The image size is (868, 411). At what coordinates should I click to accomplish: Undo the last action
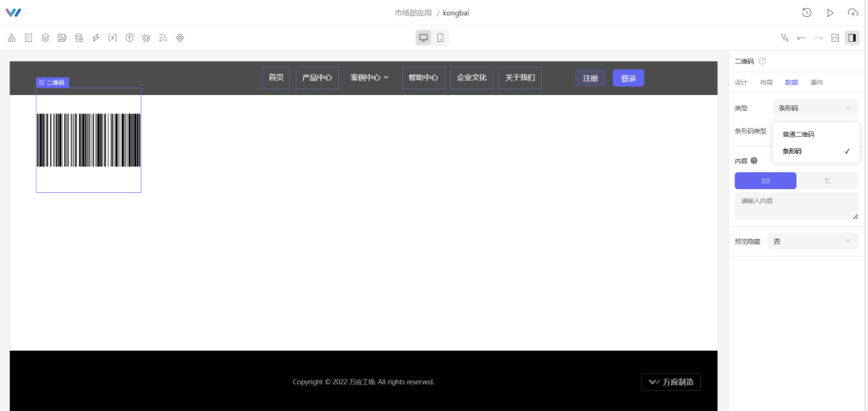[801, 38]
